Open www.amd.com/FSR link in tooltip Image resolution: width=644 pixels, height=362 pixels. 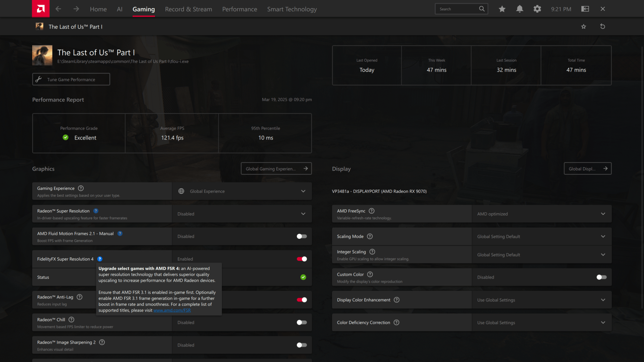(x=172, y=311)
